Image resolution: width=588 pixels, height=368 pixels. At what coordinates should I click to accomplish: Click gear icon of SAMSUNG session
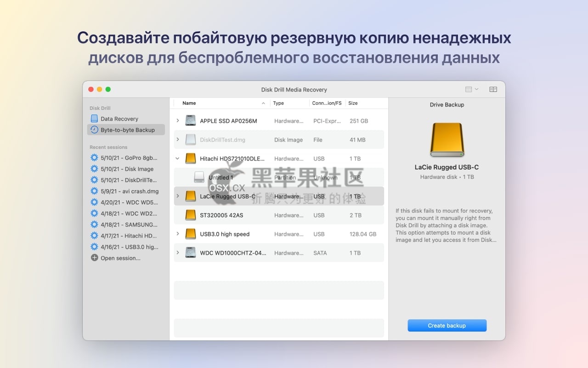pyautogui.click(x=94, y=224)
